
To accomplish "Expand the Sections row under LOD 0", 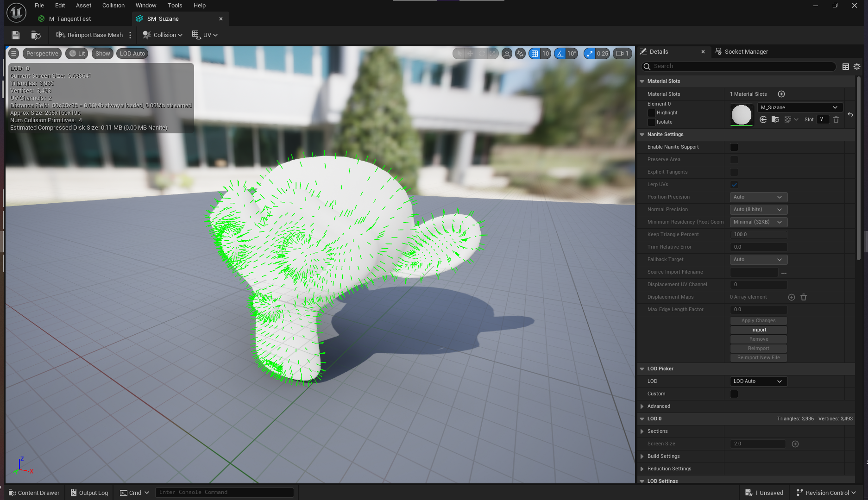I will [x=642, y=431].
